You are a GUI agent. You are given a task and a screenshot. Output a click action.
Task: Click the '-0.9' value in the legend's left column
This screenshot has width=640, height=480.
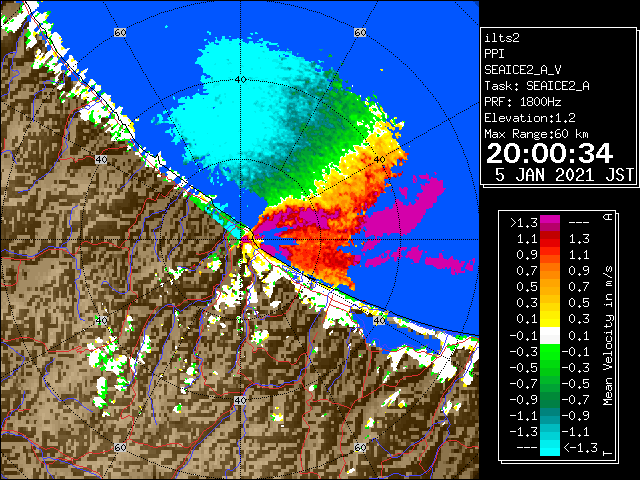click(524, 400)
